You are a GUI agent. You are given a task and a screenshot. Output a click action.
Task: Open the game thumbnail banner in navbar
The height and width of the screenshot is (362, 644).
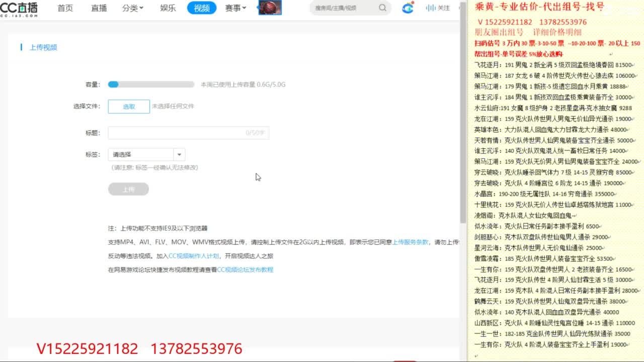[270, 8]
